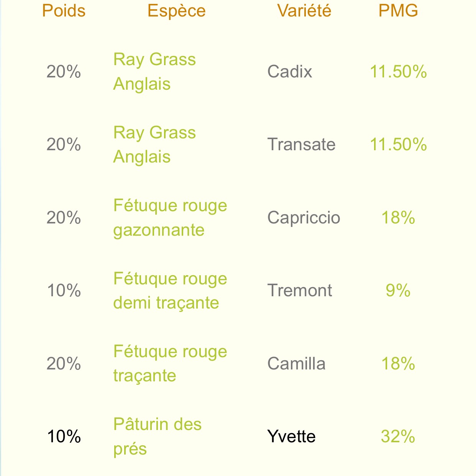Open the Ray Grass Anglais link in the Transate row

(x=154, y=144)
